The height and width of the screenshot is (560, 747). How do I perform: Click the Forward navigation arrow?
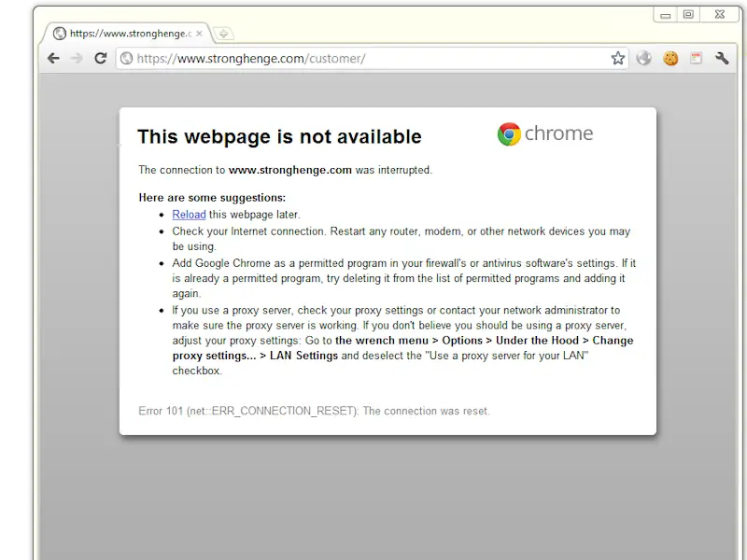point(77,58)
